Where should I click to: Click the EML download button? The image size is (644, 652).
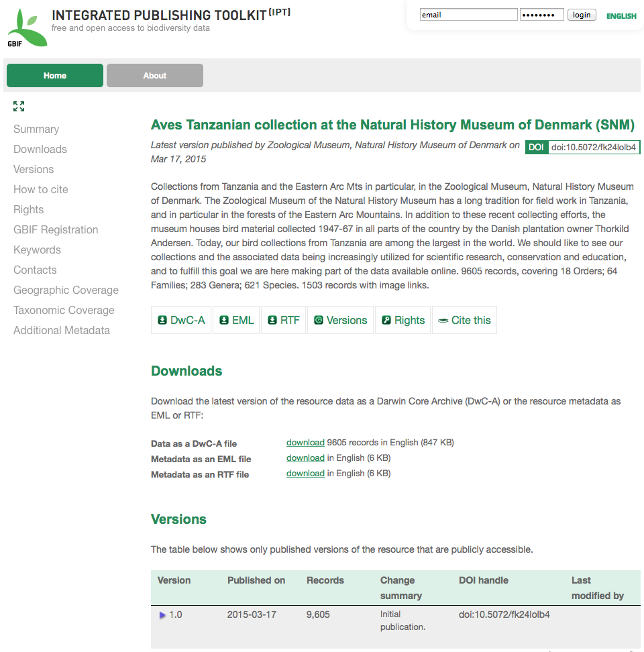(236, 320)
